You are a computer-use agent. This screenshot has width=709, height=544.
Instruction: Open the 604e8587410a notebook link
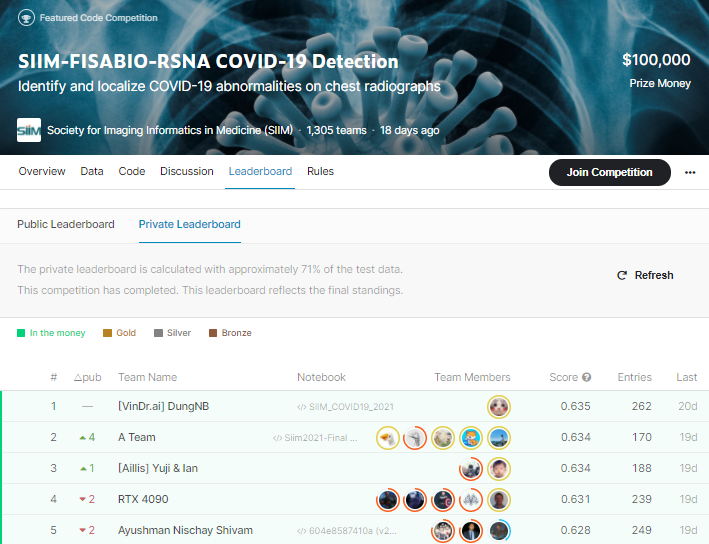pyautogui.click(x=346, y=531)
